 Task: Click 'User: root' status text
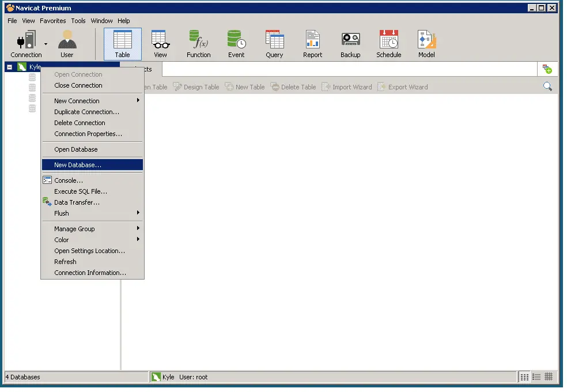pos(194,378)
